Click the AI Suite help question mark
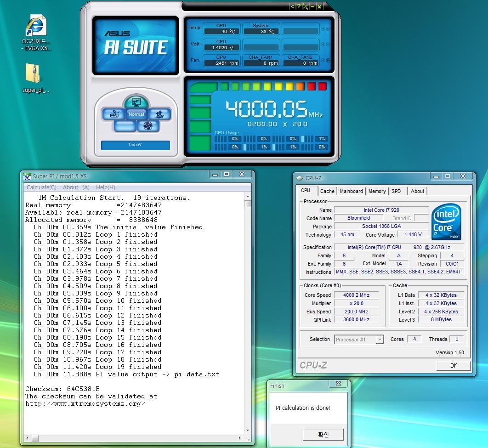Screen dimensions: 488x448 pos(299,6)
